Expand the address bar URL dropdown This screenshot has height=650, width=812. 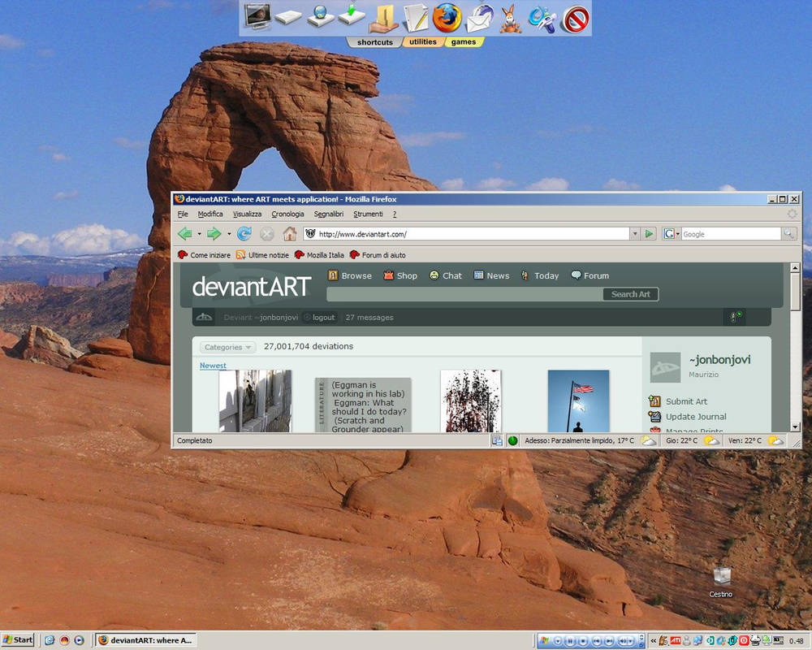(x=634, y=234)
